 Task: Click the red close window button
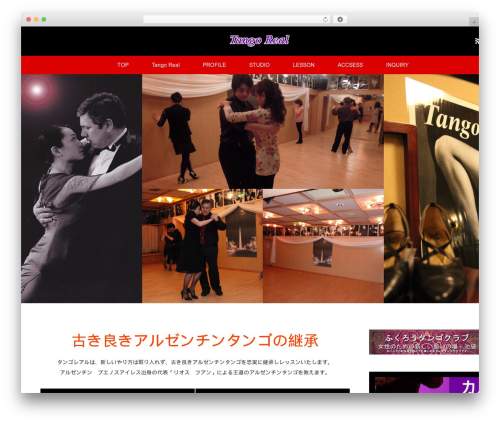29,19
